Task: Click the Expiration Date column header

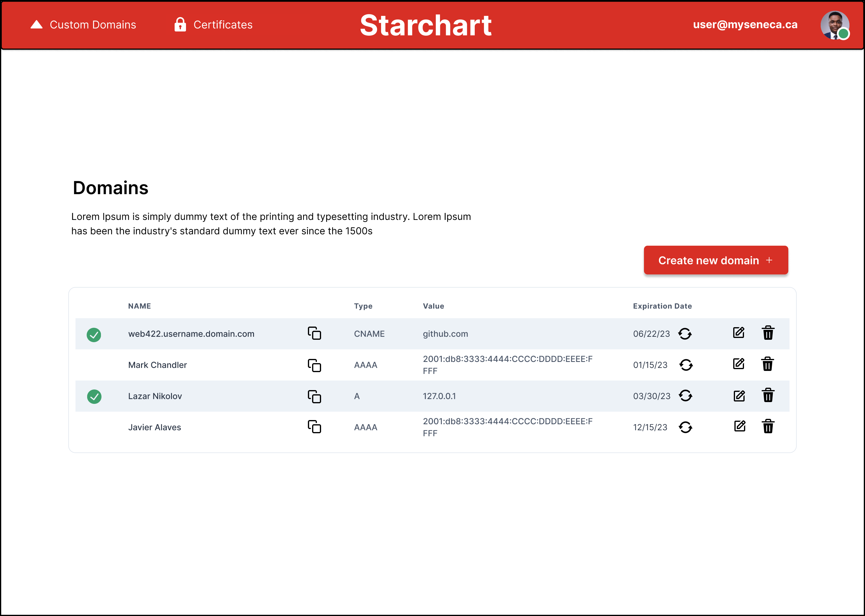Action: tap(662, 306)
